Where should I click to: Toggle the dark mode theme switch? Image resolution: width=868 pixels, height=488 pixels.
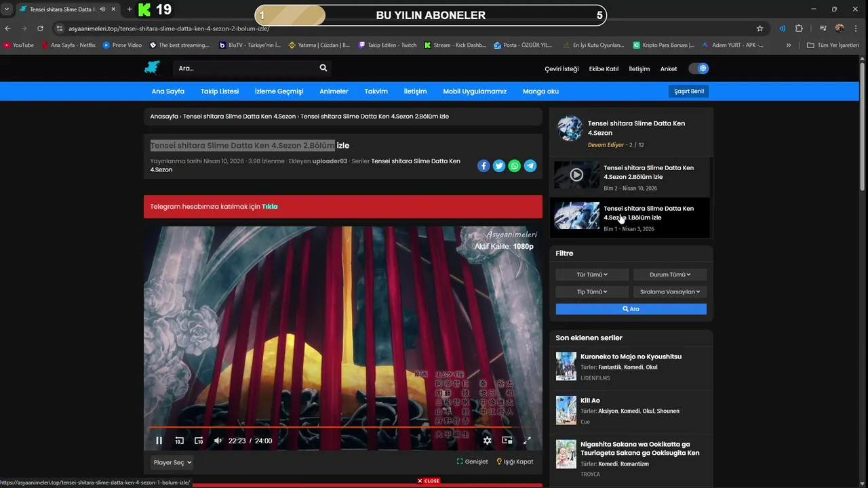coord(698,68)
